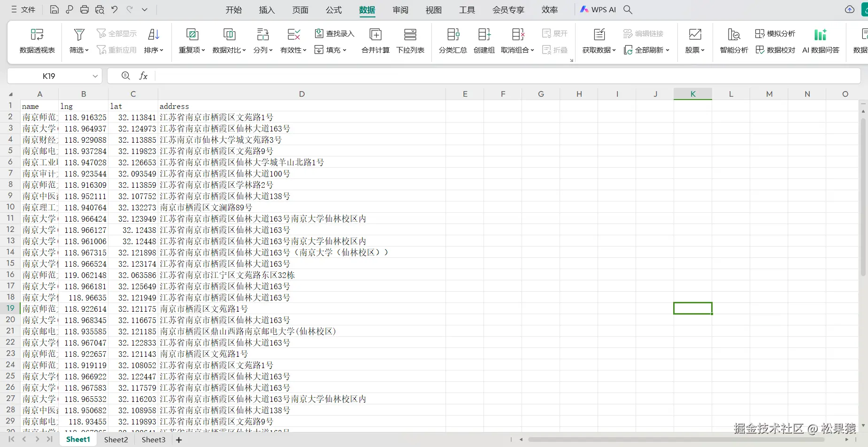Switch to the Sheet3 tab
The width and height of the screenshot is (868, 447).
point(154,439)
